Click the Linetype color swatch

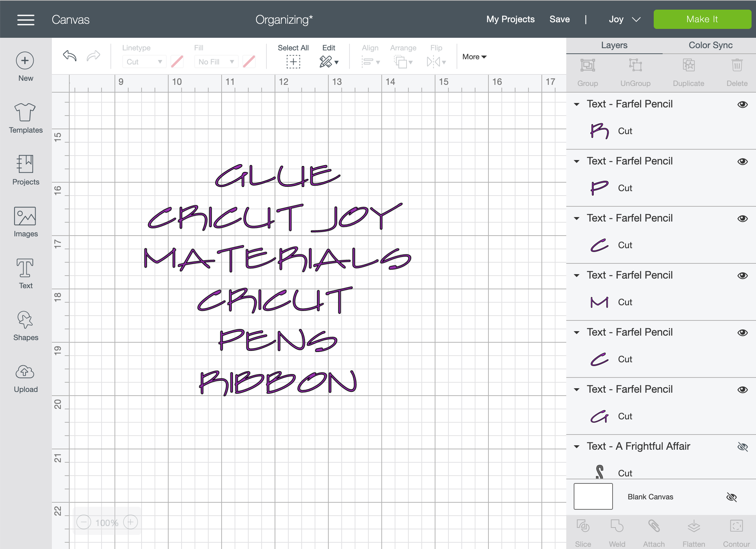tap(177, 62)
